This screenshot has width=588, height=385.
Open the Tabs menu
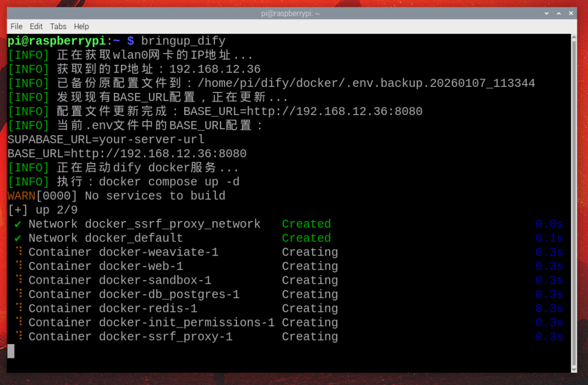(58, 27)
